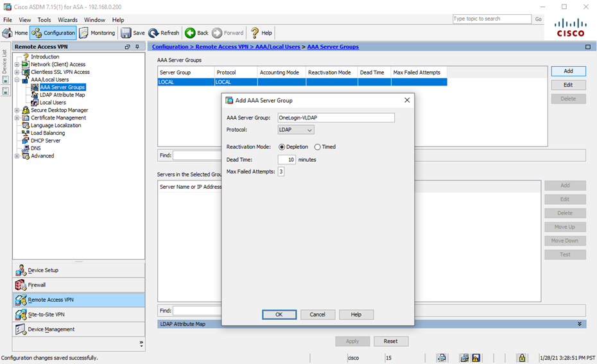Click Go next to search box
The image size is (597, 364).
coord(539,19)
